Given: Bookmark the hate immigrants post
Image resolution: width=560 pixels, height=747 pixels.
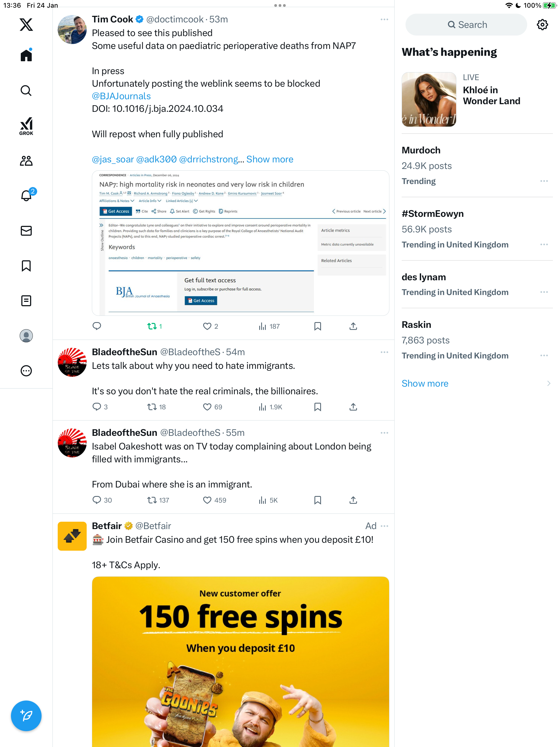Looking at the screenshot, I should pyautogui.click(x=317, y=407).
